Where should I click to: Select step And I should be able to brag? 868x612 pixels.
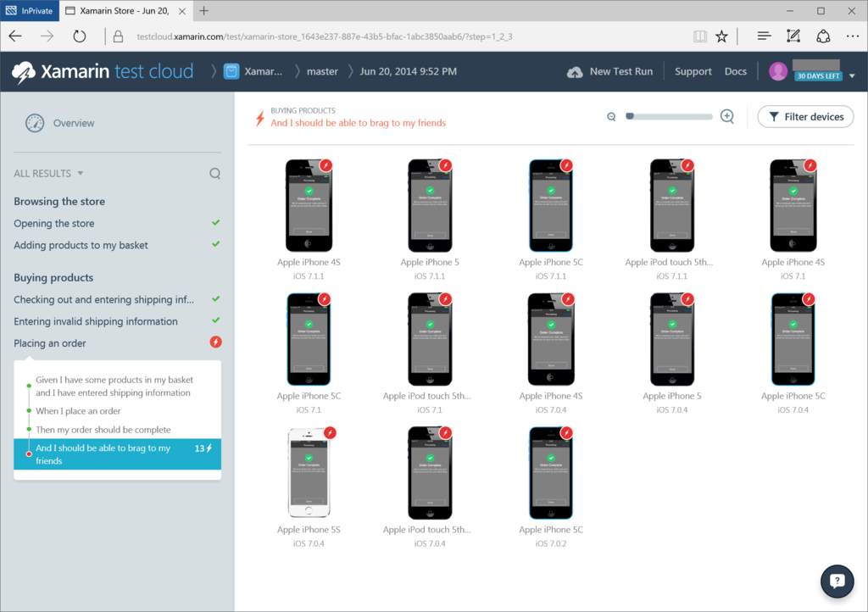pos(117,454)
